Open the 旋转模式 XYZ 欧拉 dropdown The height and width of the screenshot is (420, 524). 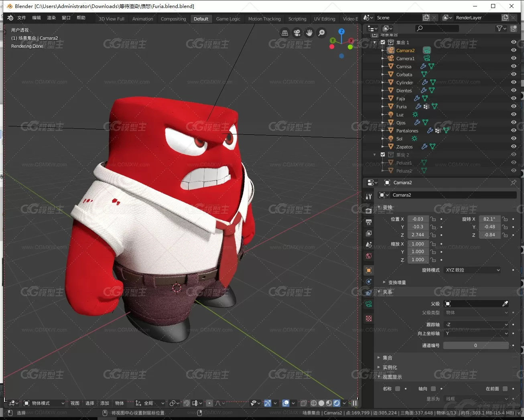point(473,270)
